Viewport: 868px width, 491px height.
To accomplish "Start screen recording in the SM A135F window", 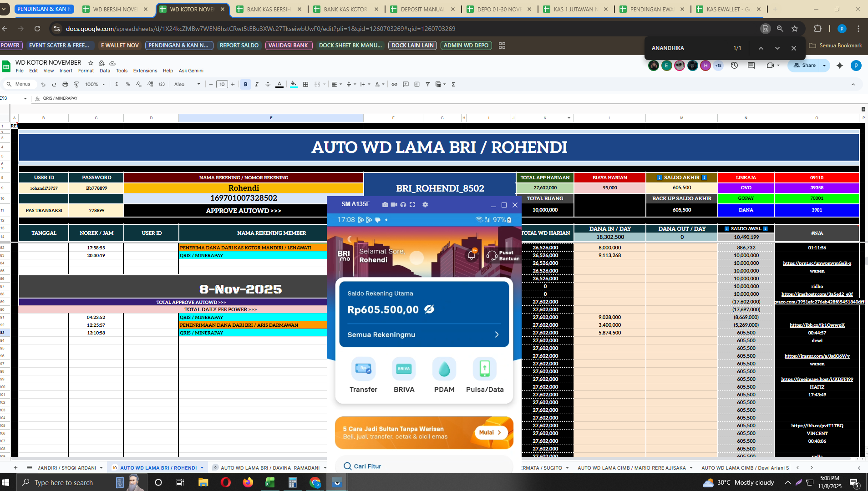I will click(x=394, y=205).
